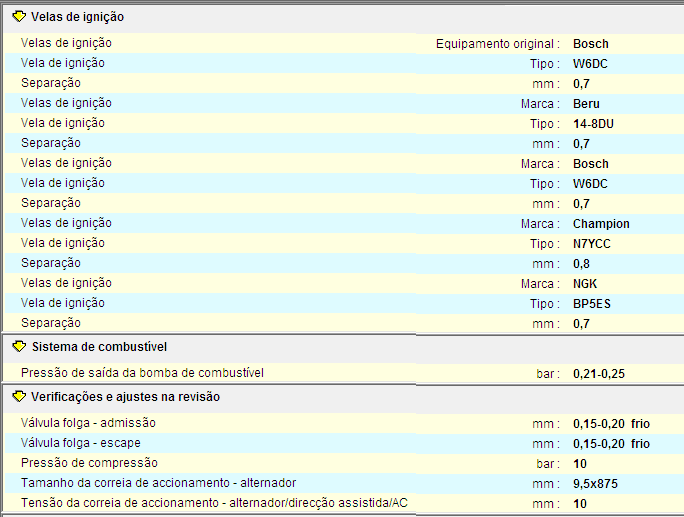
Task: Select 'Velas de ignição' label in Beru row
Action: [66, 103]
